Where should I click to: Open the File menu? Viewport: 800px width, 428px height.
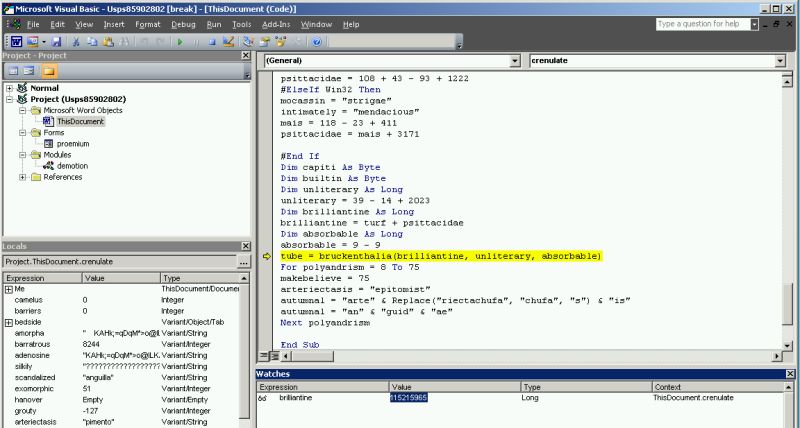[33, 24]
